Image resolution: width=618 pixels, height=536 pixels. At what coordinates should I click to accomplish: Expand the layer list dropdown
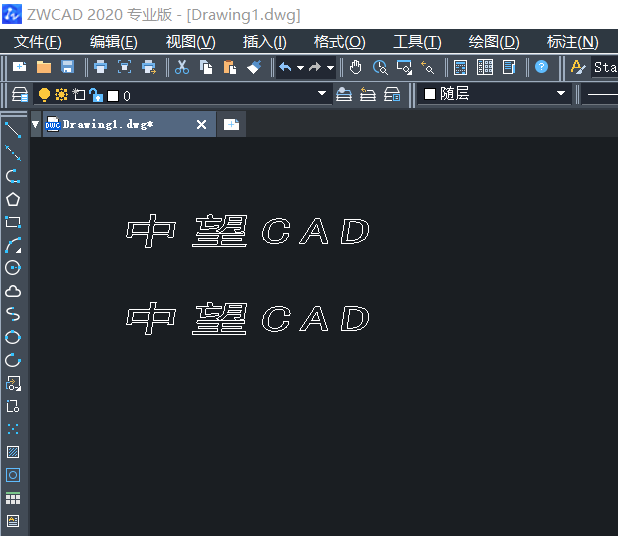[322, 94]
